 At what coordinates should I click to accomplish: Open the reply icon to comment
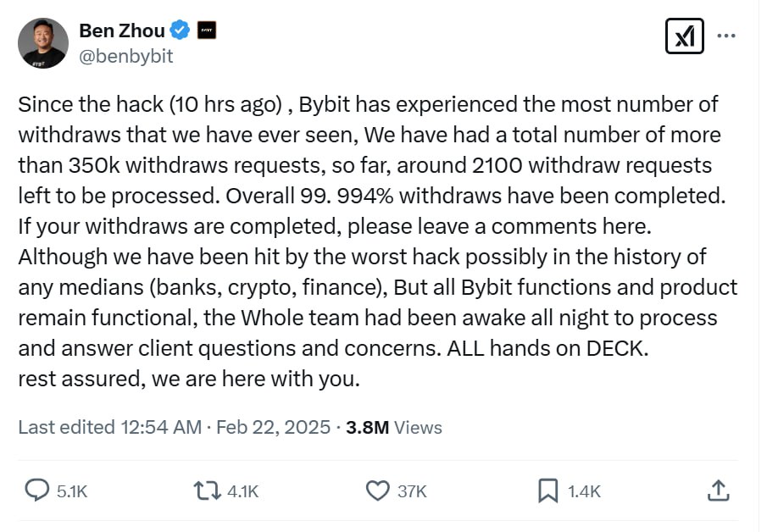36,490
